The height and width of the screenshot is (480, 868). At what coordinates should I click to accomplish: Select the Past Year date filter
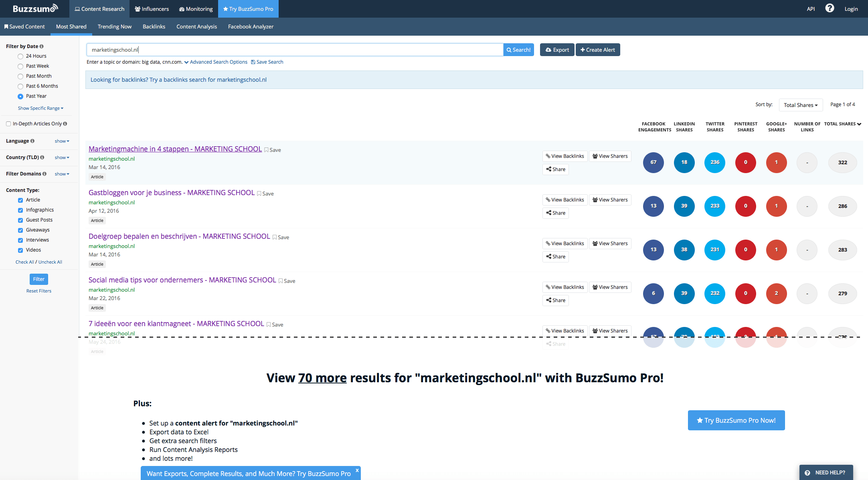coord(20,96)
